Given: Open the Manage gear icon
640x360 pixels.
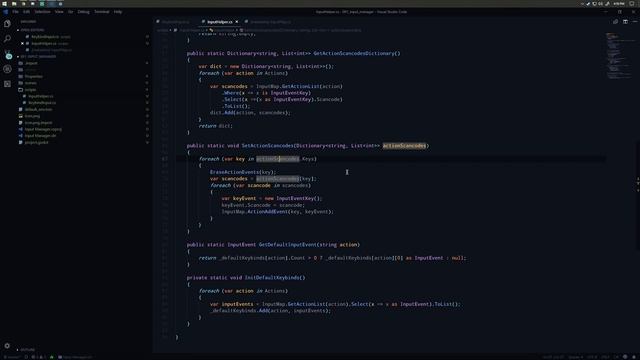Looking at the screenshot, I should pos(7,345).
